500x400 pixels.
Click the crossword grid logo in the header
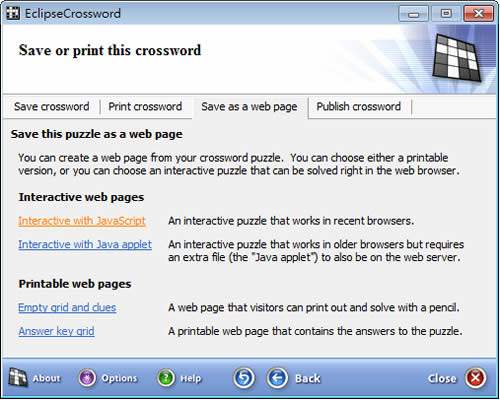tap(457, 57)
